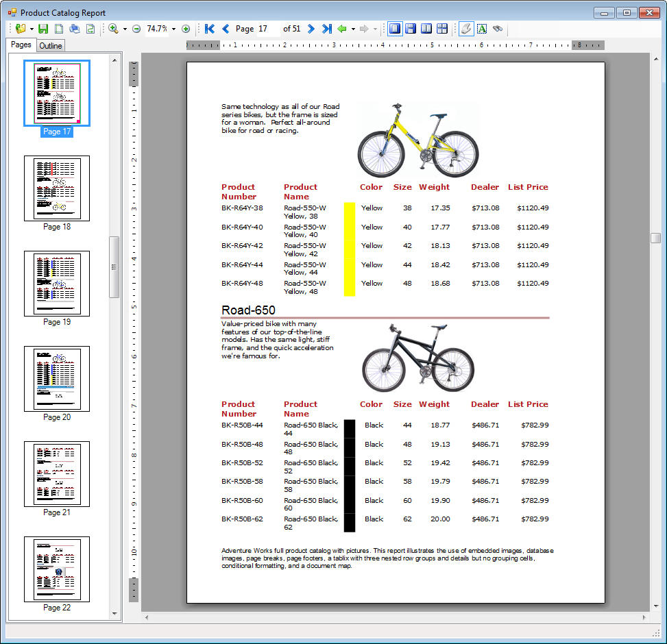Select the Page 19 thumbnail

tap(56, 284)
